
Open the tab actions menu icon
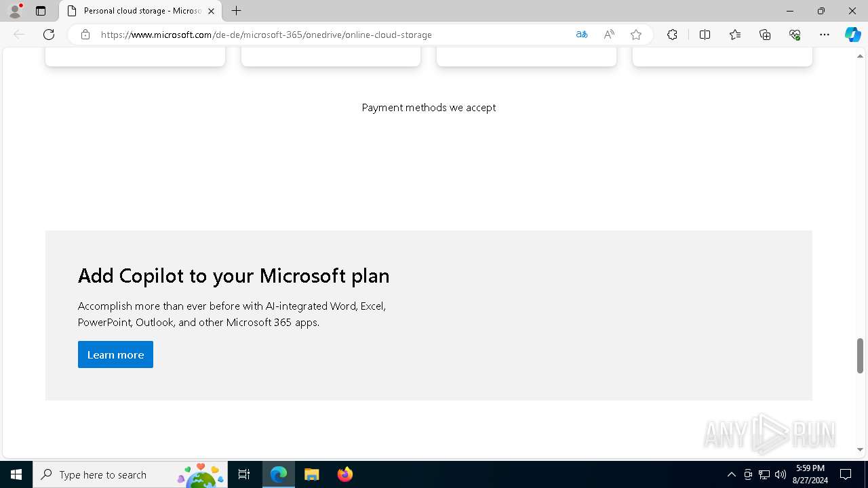(41, 11)
